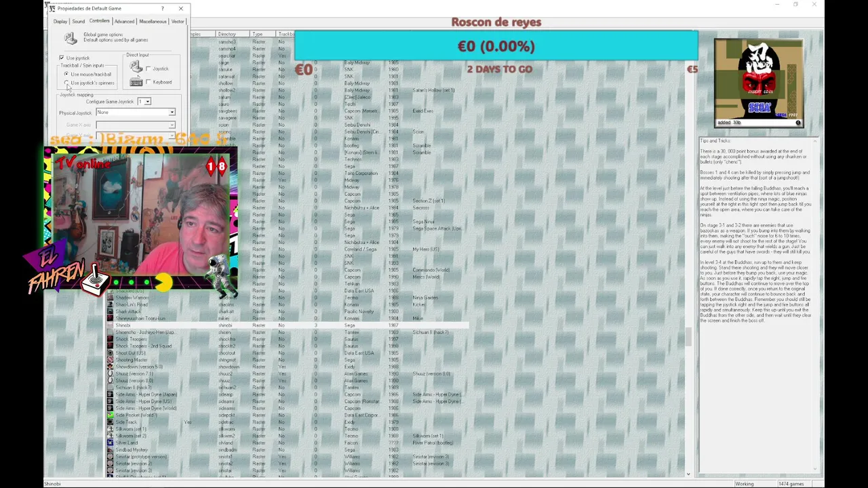Click the Sinistar (revision 2) icon

(110, 464)
